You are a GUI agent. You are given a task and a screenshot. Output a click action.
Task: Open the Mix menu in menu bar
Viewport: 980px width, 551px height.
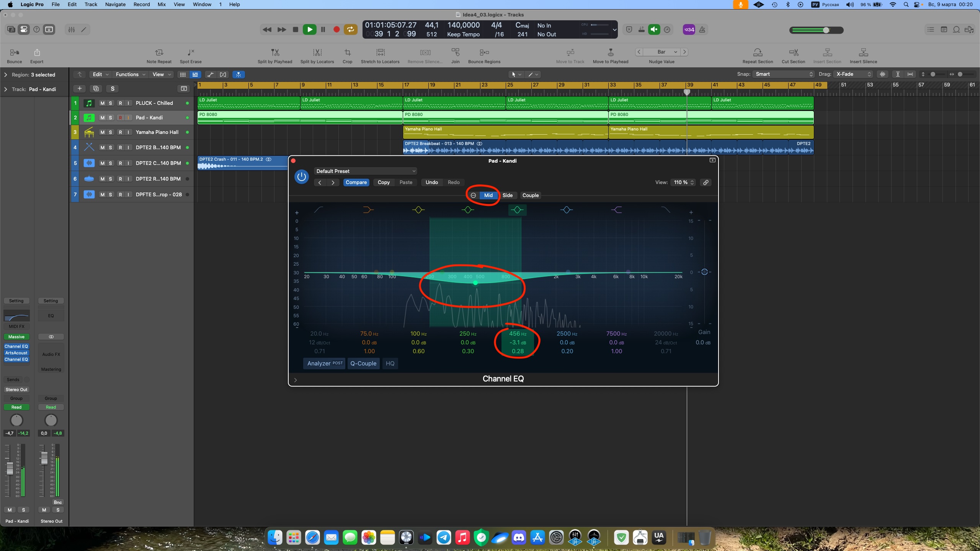coord(162,5)
